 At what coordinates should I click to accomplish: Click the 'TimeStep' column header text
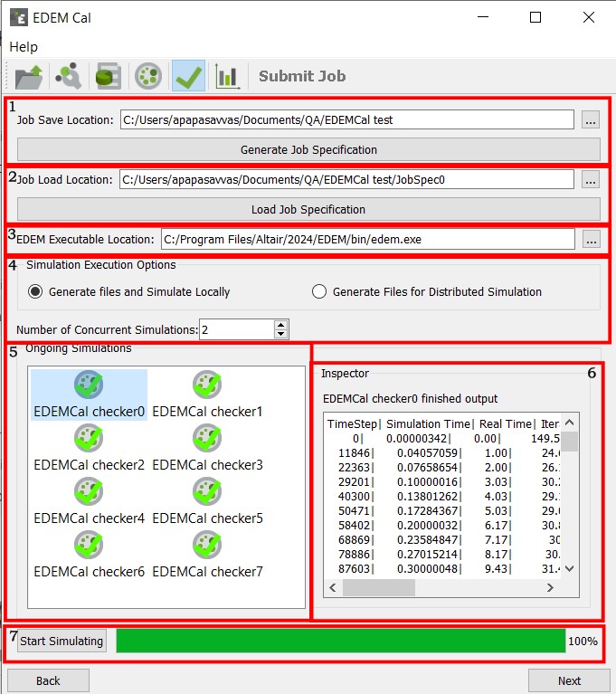(x=352, y=424)
